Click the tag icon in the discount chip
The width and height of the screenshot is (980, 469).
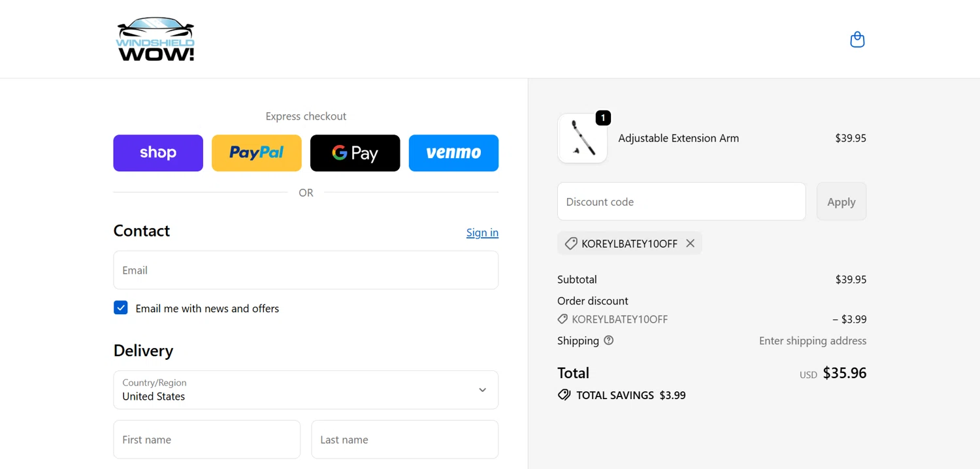(x=571, y=244)
